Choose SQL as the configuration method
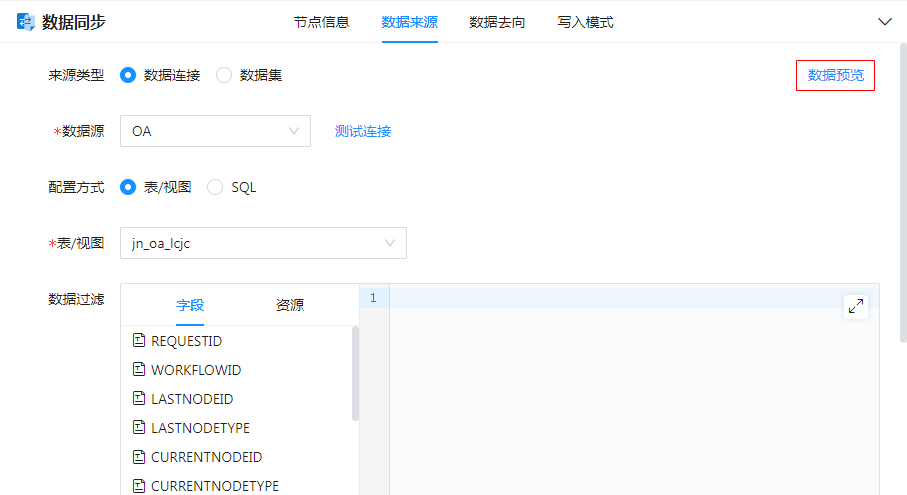 [215, 187]
